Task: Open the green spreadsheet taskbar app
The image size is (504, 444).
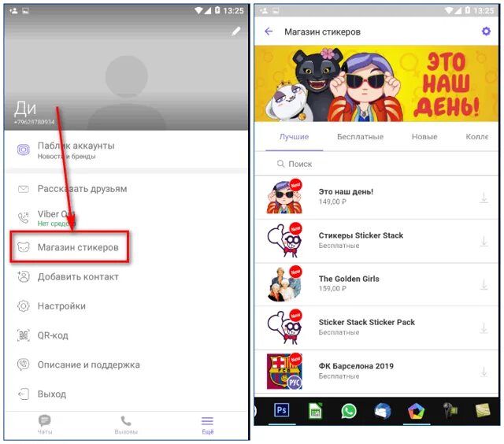Action: click(x=315, y=411)
